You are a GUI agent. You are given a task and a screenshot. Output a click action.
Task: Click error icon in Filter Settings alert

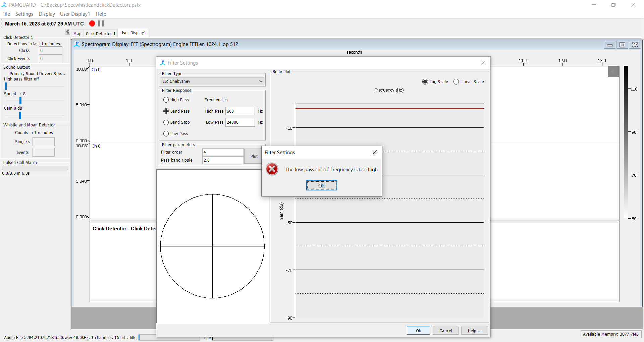coord(272,169)
